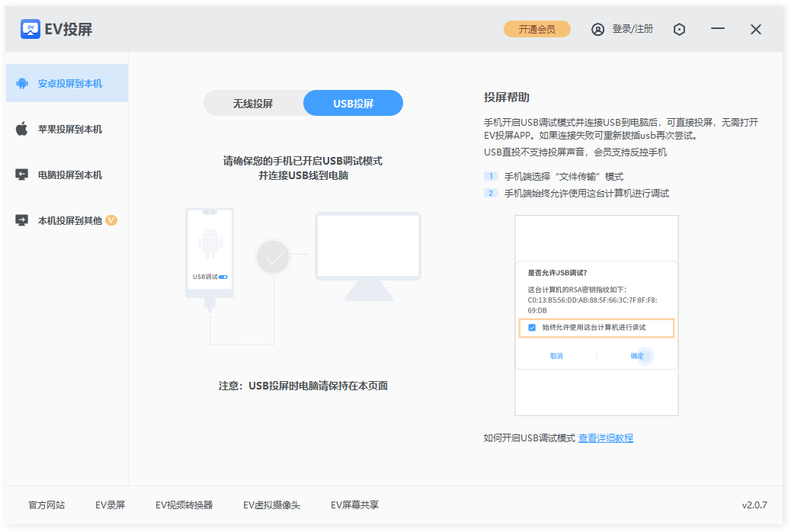This screenshot has width=791, height=532.
Task: Select the USB投屏 tab
Action: click(x=353, y=103)
